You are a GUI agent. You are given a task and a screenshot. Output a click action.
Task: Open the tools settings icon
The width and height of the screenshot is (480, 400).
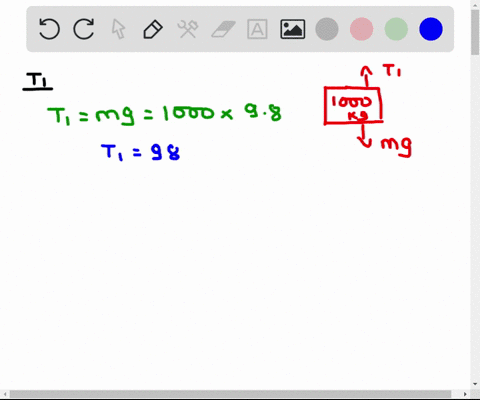coord(188,29)
